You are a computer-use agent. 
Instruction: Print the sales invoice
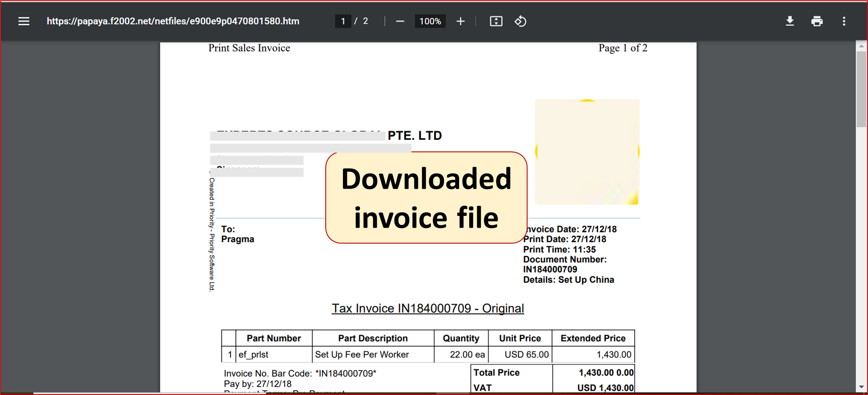pos(817,21)
